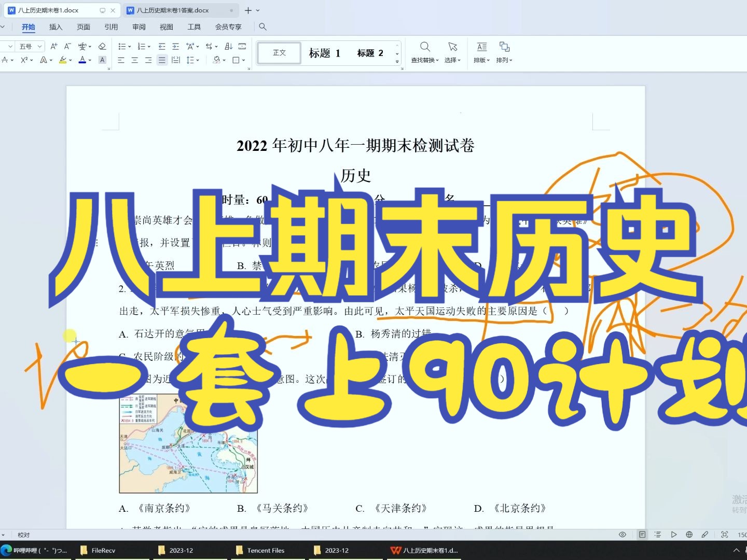This screenshot has height=560, width=747.
Task: Apply blue font color
Action: (x=82, y=60)
